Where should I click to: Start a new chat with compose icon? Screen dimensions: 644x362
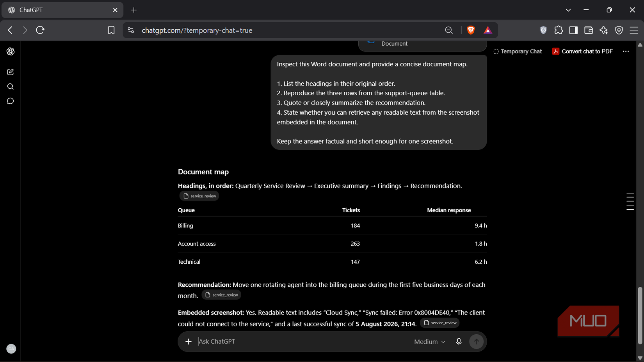point(11,72)
